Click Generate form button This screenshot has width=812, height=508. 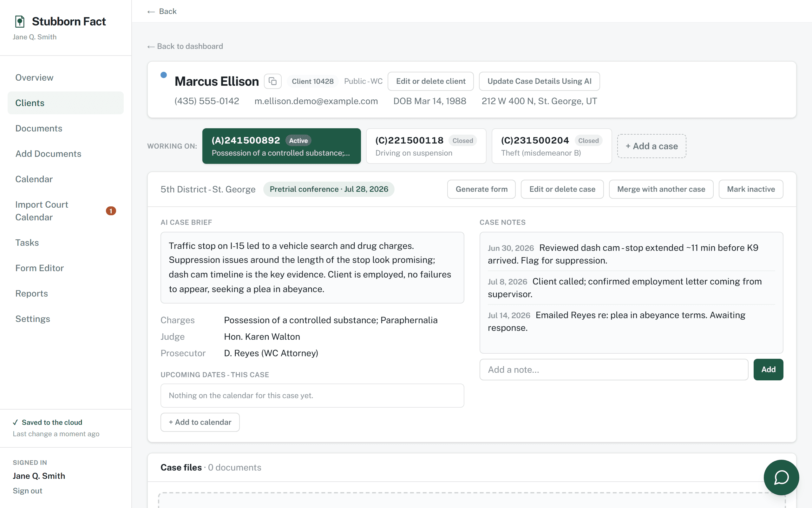point(481,189)
